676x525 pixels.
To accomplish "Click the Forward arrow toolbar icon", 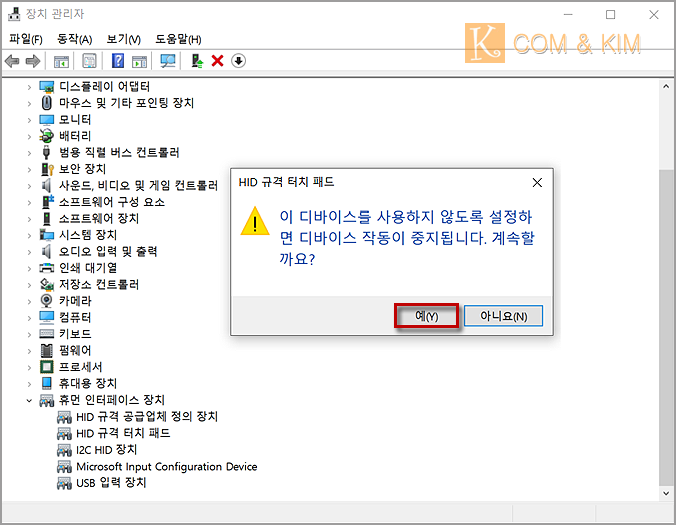I will coord(33,61).
